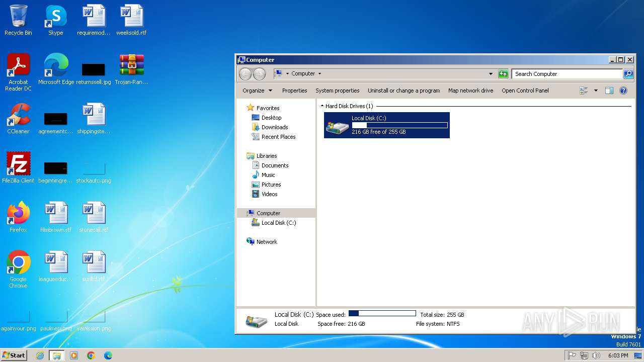This screenshot has width=644, height=362.
Task: Open the Help question mark icon
Action: tap(623, 90)
